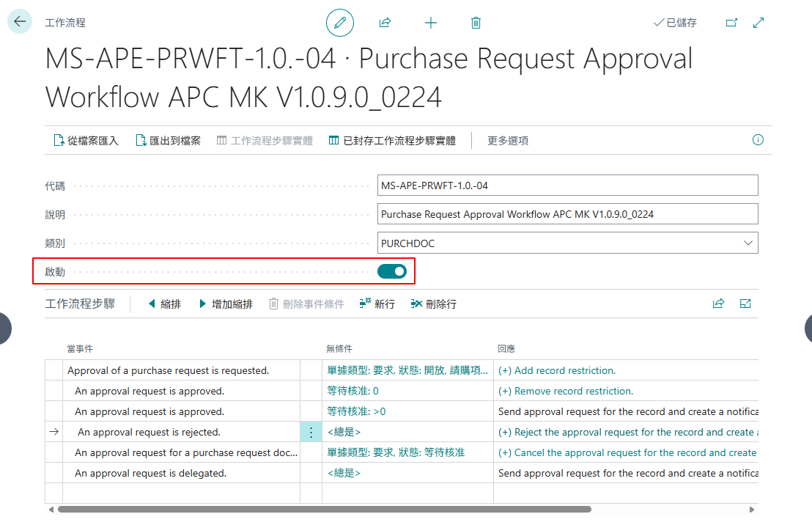The image size is (812, 525).
Task: Click the 當事件 column header
Action: point(80,349)
